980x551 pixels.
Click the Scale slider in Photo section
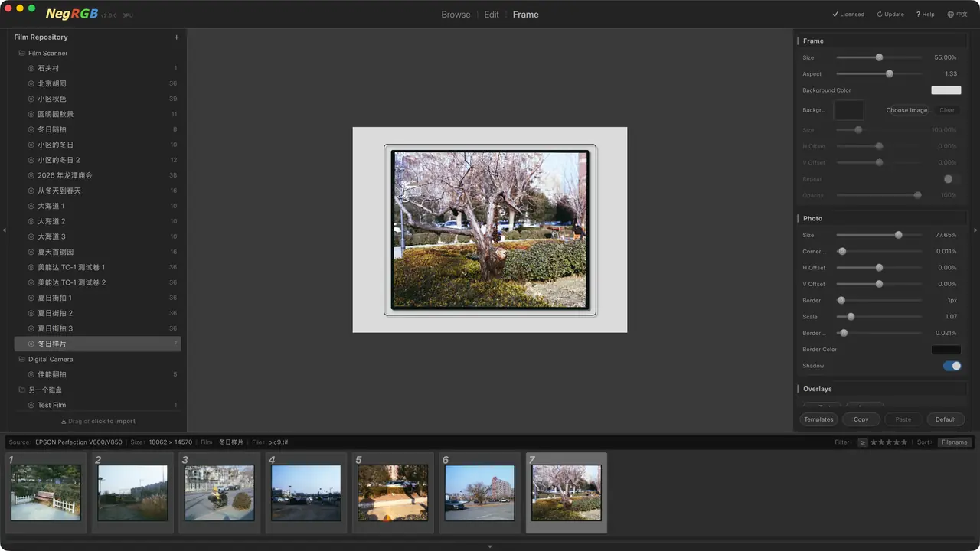879,317
